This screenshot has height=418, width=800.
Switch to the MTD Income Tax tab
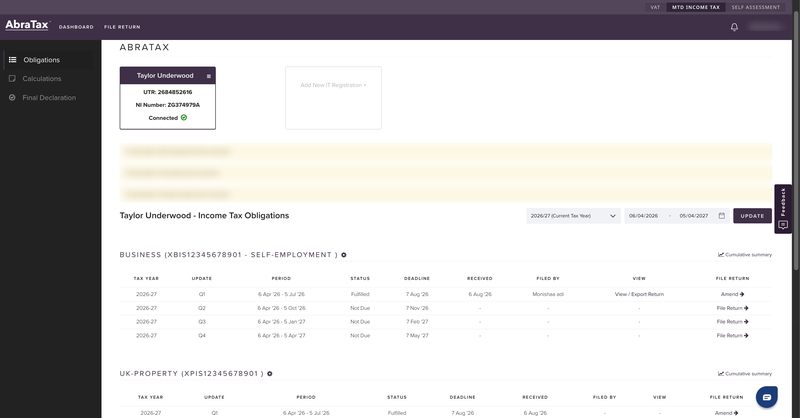695,7
